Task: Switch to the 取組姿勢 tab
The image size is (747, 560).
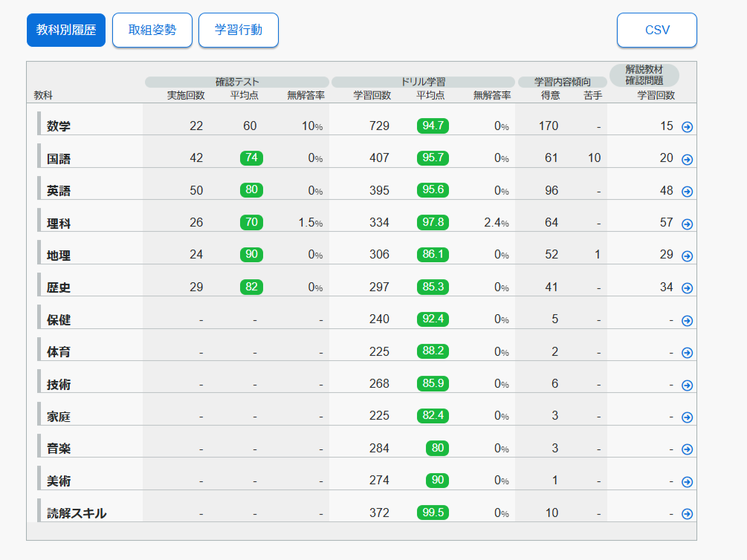Action: pos(152,30)
